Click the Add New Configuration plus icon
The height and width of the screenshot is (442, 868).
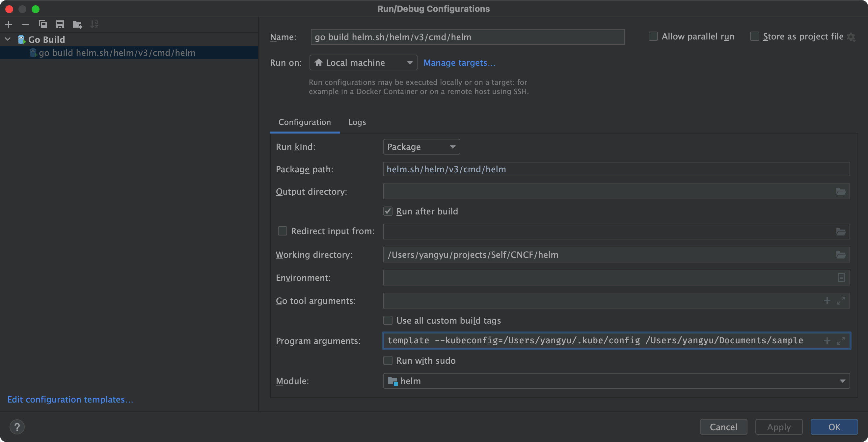[9, 24]
